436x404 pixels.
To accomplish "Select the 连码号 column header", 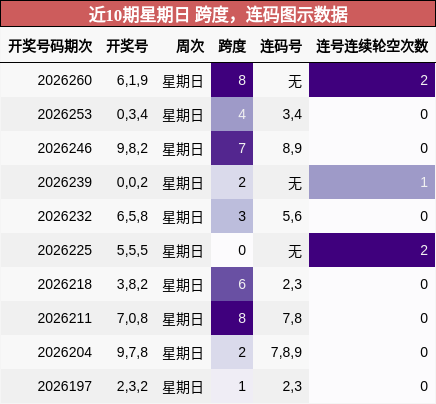I will click(281, 46).
